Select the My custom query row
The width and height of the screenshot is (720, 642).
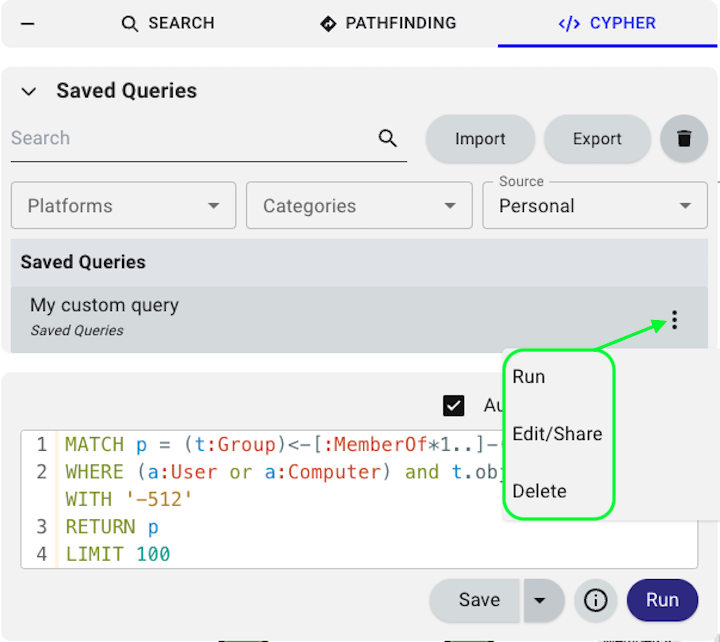[359, 320]
